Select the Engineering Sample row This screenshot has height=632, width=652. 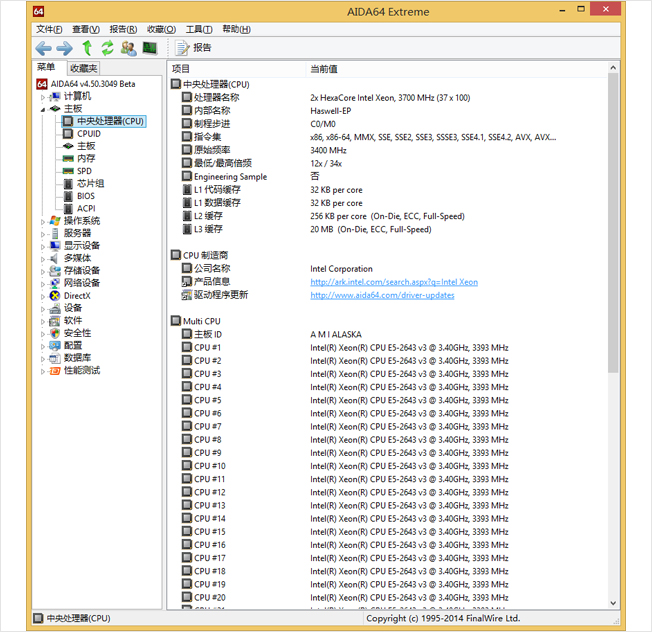389,177
